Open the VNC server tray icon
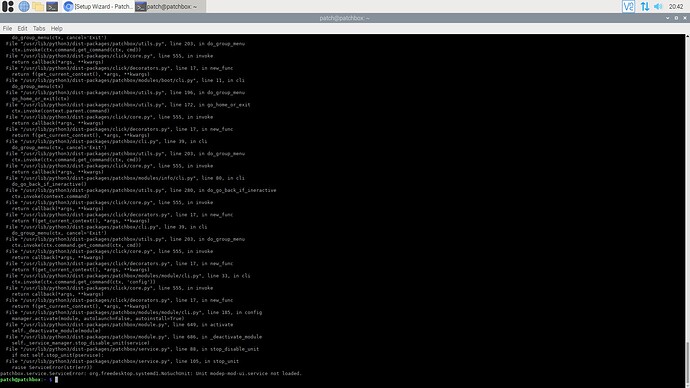Screen dimensions: 690x388 pos(628,6)
